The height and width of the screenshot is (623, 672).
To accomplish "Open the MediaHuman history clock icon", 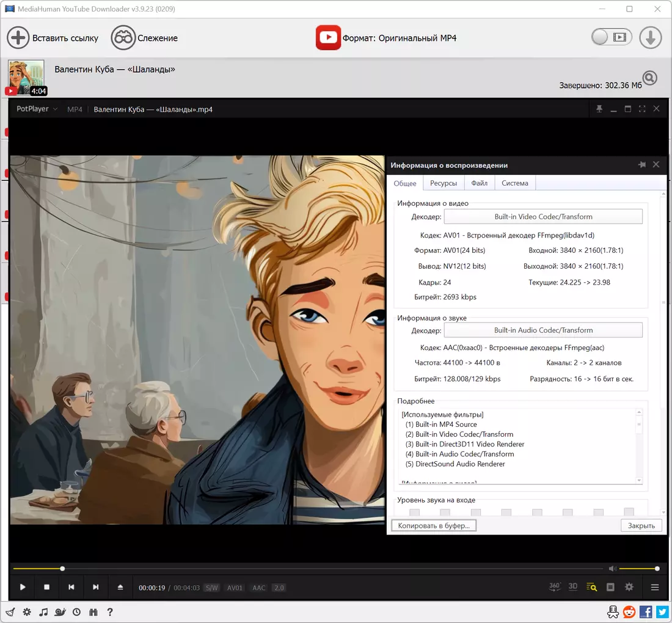I will coord(77,612).
